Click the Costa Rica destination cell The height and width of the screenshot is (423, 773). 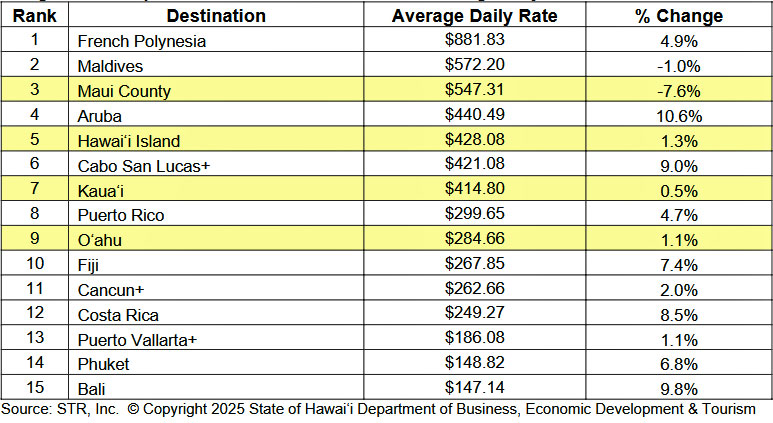point(115,313)
